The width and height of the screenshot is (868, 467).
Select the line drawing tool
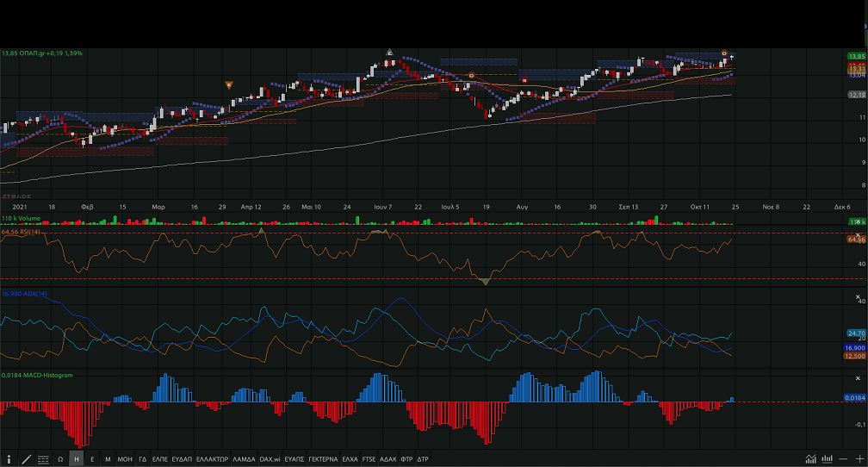click(x=26, y=459)
